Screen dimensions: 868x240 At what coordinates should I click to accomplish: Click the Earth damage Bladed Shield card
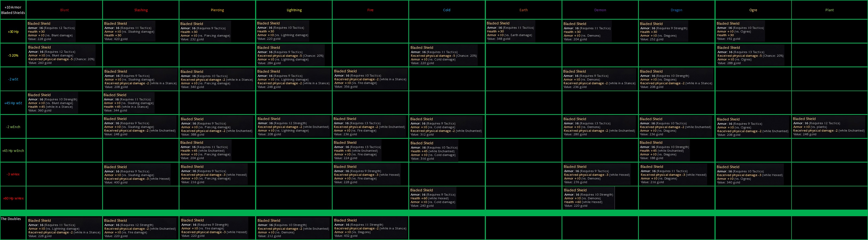coord(510,31)
